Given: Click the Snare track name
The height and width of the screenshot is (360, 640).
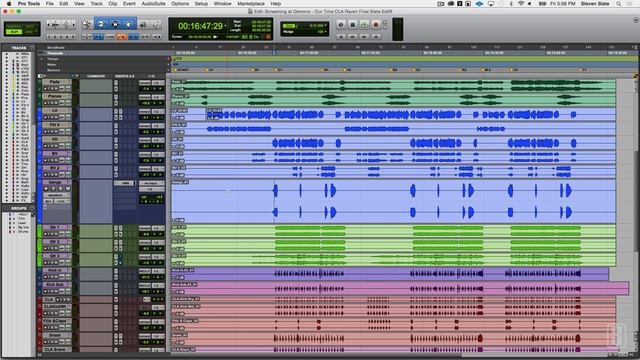Looking at the screenshot, I should pos(55,336).
